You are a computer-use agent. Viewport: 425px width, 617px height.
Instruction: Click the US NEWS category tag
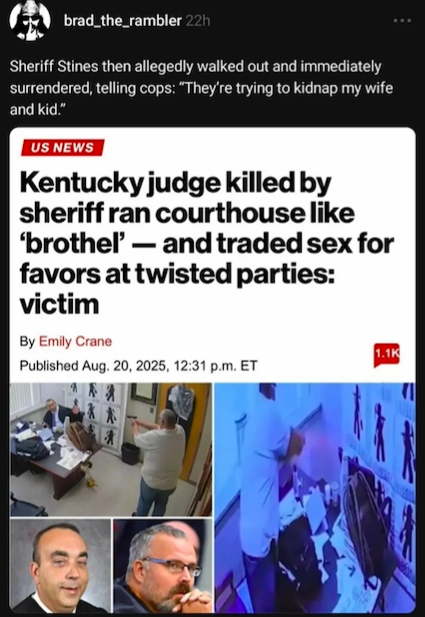click(63, 148)
